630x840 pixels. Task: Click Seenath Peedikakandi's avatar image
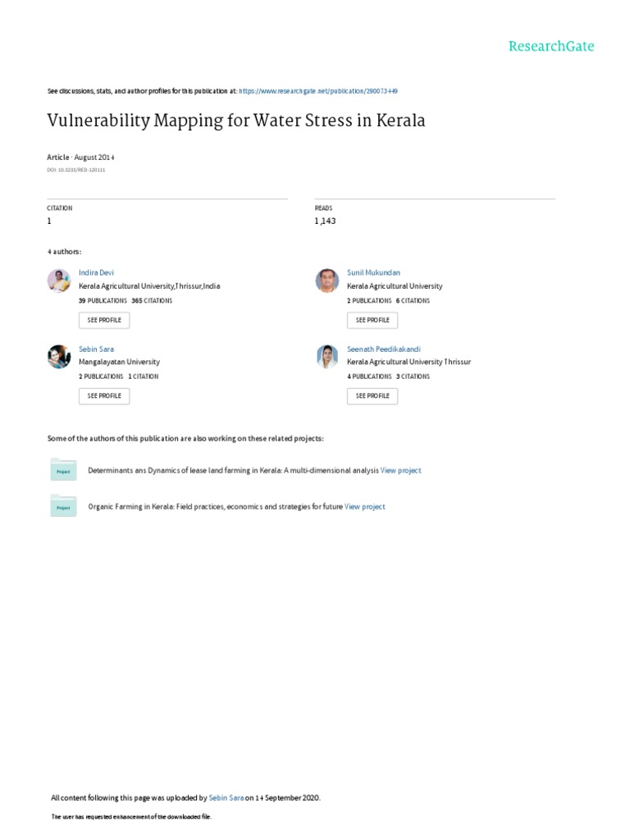pyautogui.click(x=327, y=357)
